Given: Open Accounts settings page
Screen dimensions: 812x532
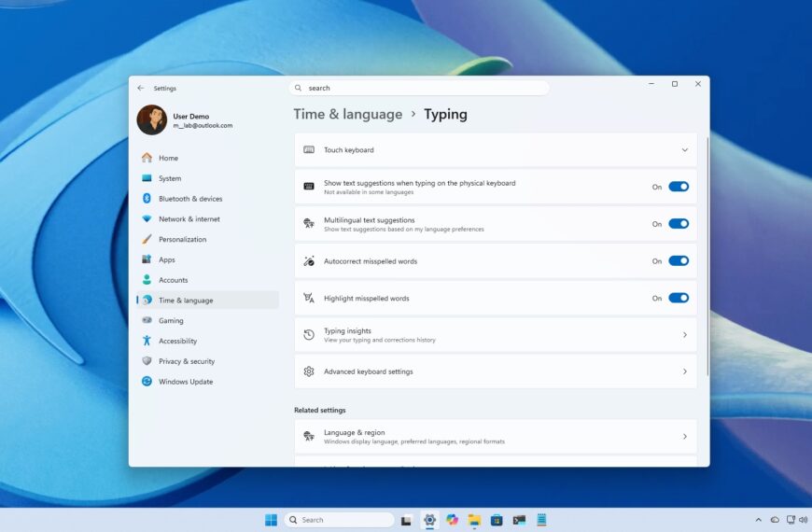Looking at the screenshot, I should [207, 280].
